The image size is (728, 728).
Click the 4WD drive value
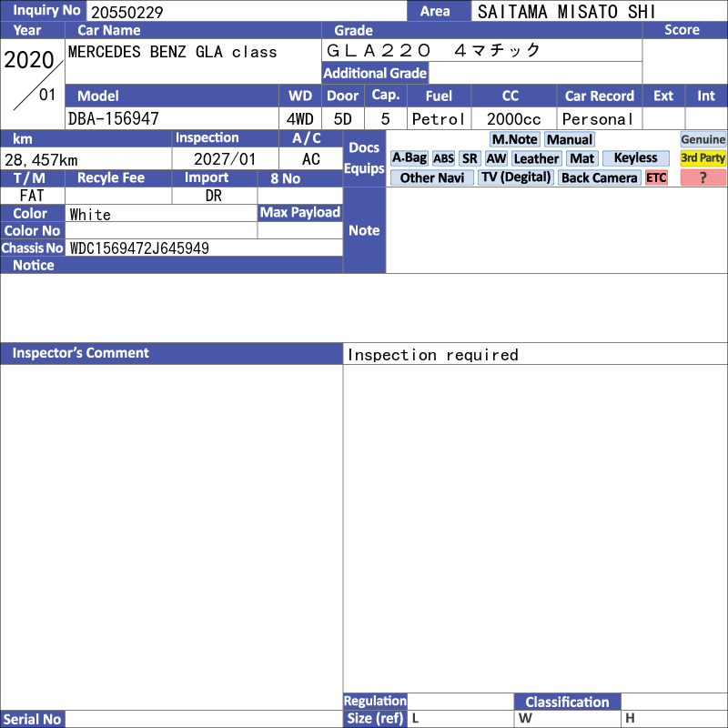[x=300, y=119]
